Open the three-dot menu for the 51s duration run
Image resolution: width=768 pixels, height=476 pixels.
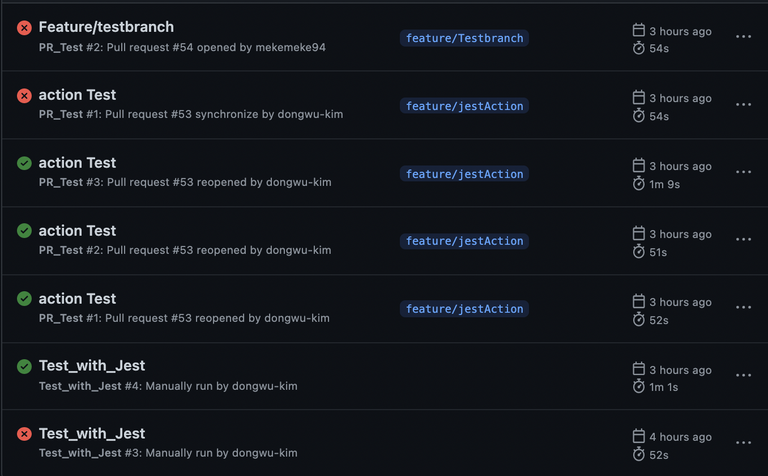point(743,239)
